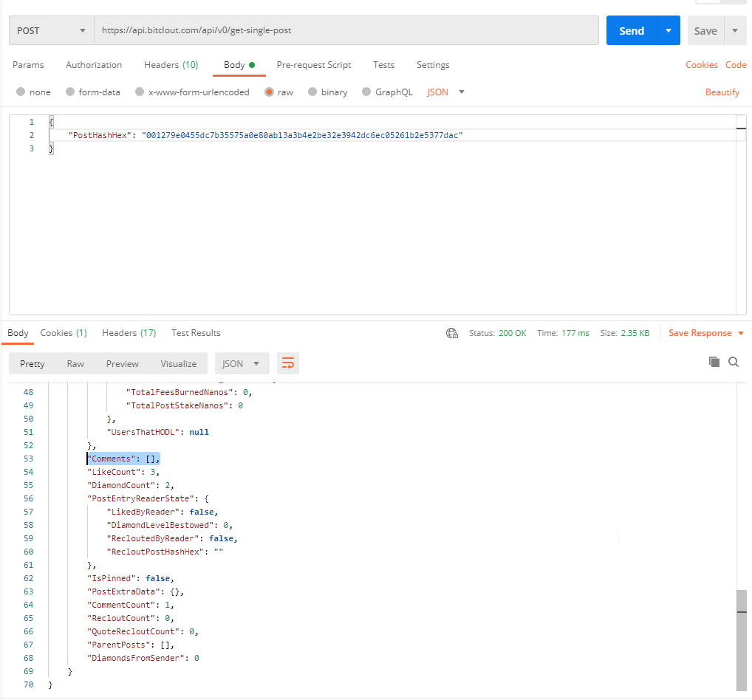Open response search with magnifier icon
Image resolution: width=752 pixels, height=700 pixels.
point(734,362)
